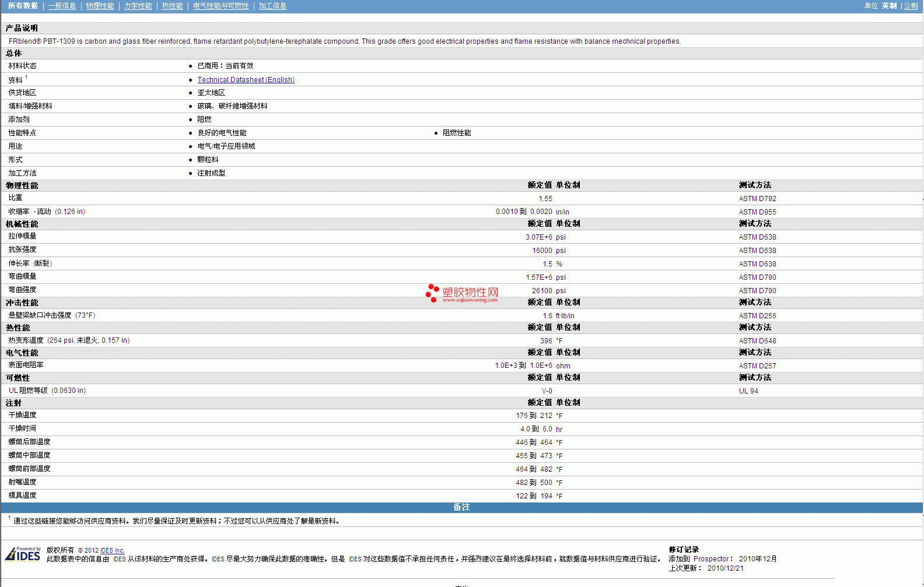The height and width of the screenshot is (587, 924).
Task: Click the Prospector text in revision record
Action: 710,559
